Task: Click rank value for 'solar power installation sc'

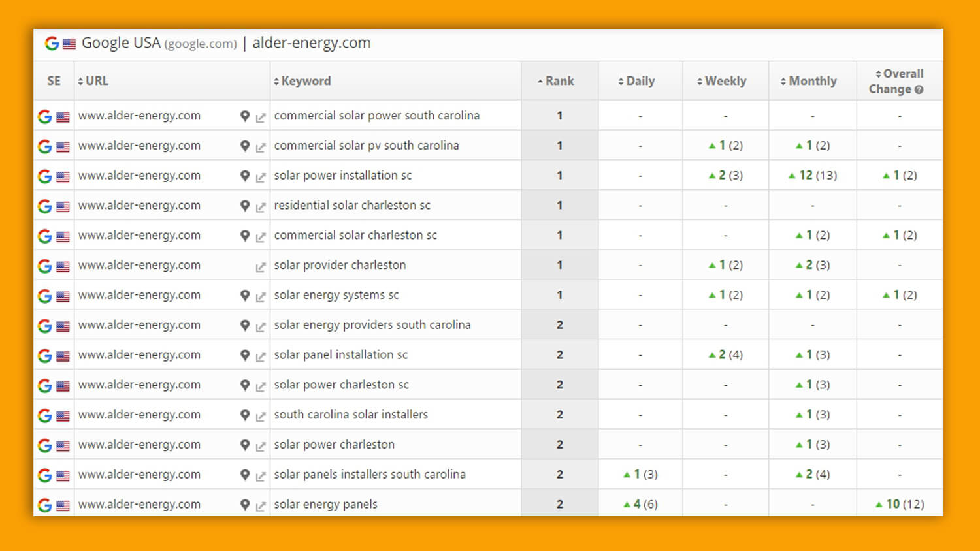Action: (560, 175)
